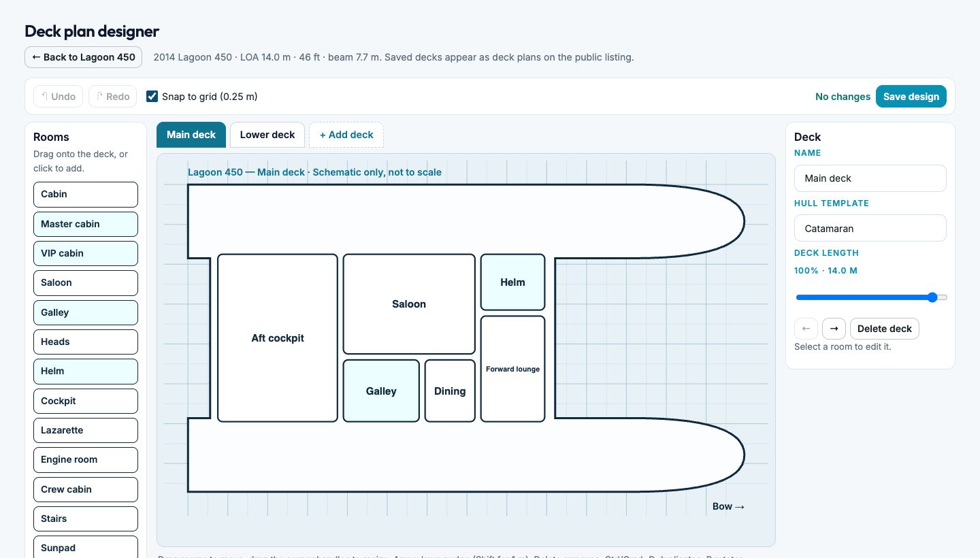This screenshot has width=980, height=558.
Task: Delete the current deck
Action: tap(885, 329)
